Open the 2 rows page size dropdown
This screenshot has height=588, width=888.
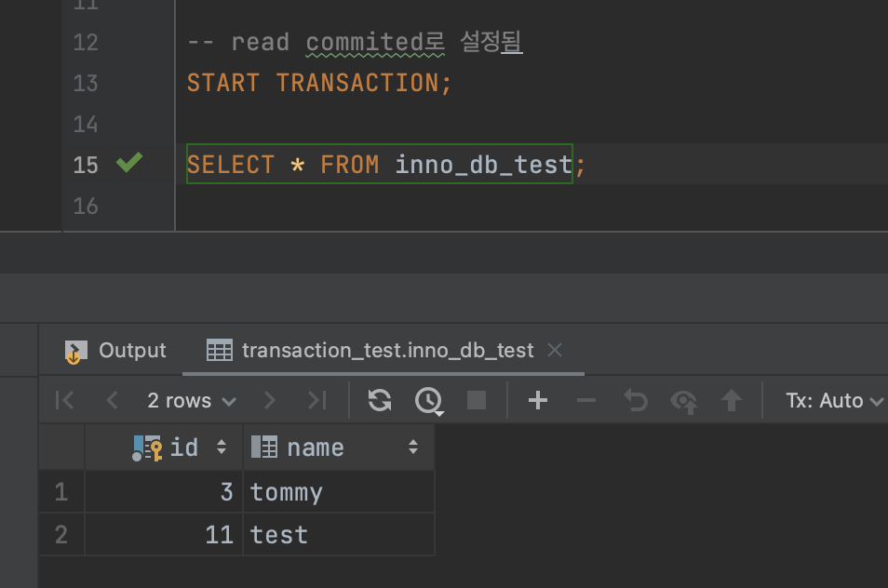coord(191,400)
